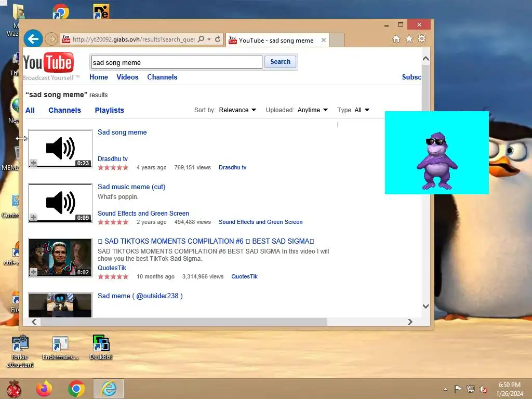Viewport: 532px width, 399px height.
Task: Open the Christmas ornament Start button
Action: click(x=14, y=389)
